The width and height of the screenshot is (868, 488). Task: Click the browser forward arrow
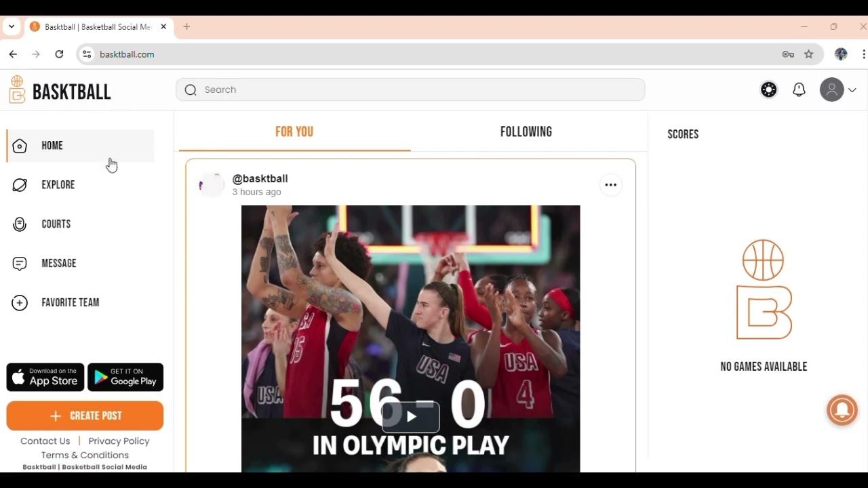(x=36, y=54)
